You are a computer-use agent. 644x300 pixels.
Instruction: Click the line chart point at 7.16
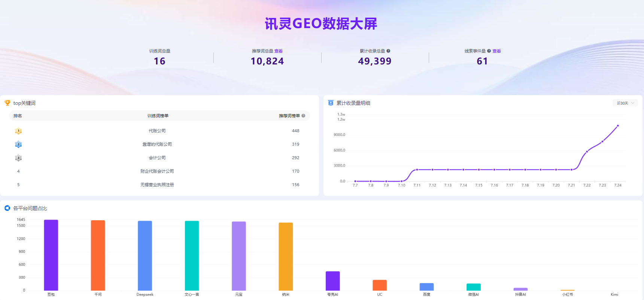click(494, 170)
